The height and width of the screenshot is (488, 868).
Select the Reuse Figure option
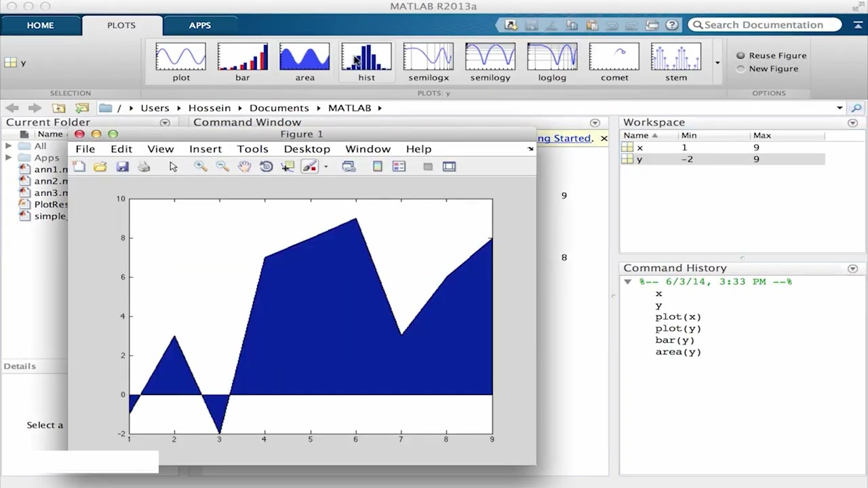point(771,56)
